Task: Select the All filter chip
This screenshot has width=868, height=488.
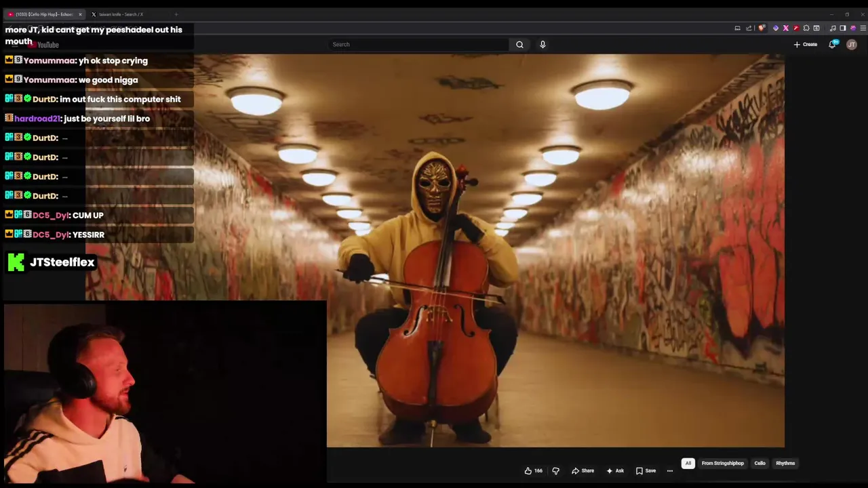Action: coord(688,464)
